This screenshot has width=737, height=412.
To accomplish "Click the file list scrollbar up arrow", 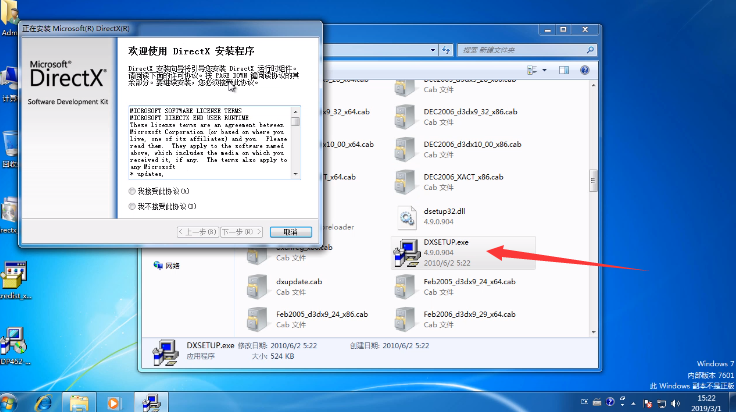I will click(593, 86).
